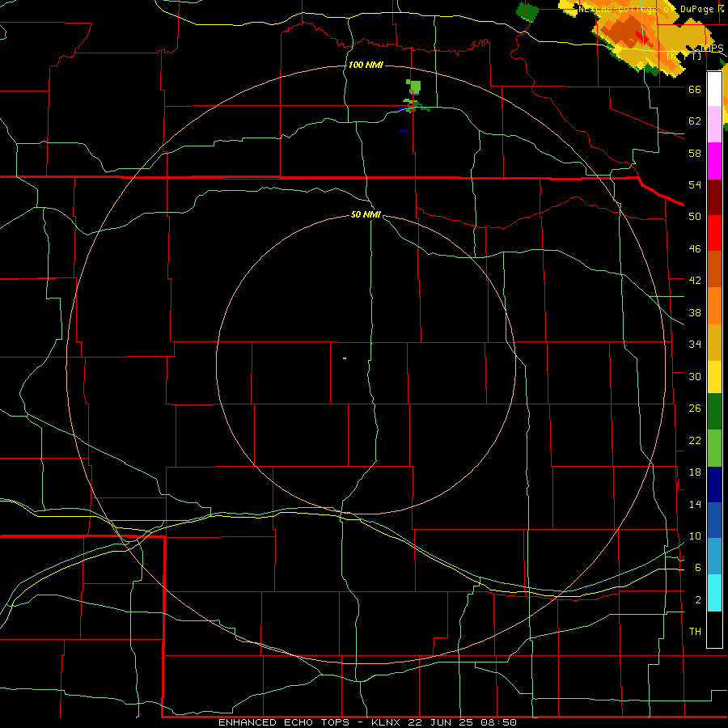Click the '42' legend value
The height and width of the screenshot is (728, 728).
pyautogui.click(x=695, y=281)
